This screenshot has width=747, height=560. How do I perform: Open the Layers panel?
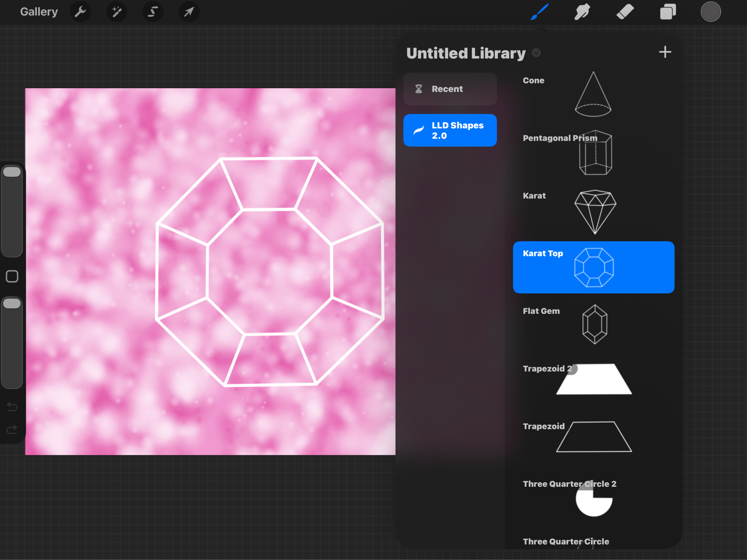pos(668,12)
